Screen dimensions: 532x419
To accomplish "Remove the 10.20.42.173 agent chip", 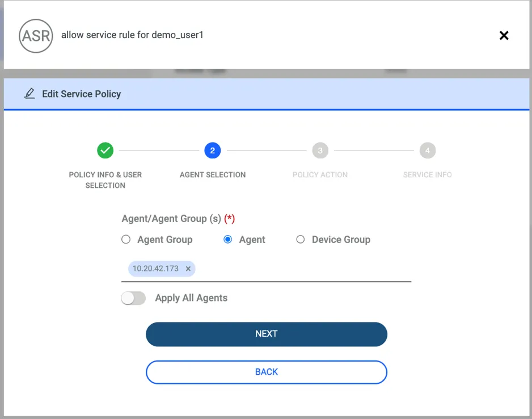I will click(x=188, y=269).
